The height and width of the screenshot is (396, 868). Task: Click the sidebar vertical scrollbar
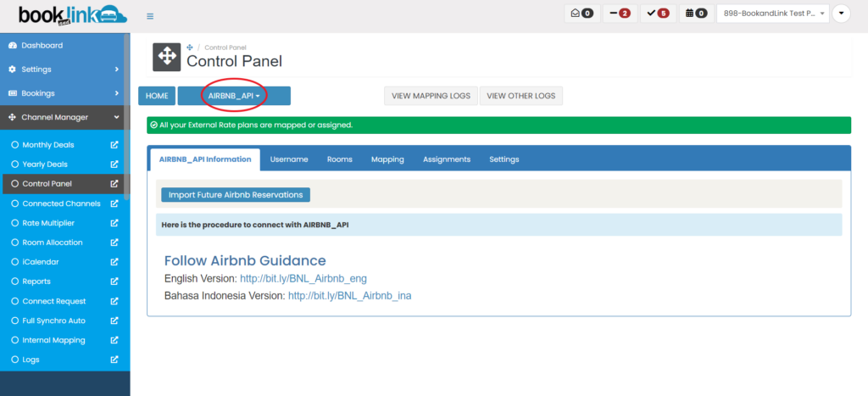(x=127, y=116)
